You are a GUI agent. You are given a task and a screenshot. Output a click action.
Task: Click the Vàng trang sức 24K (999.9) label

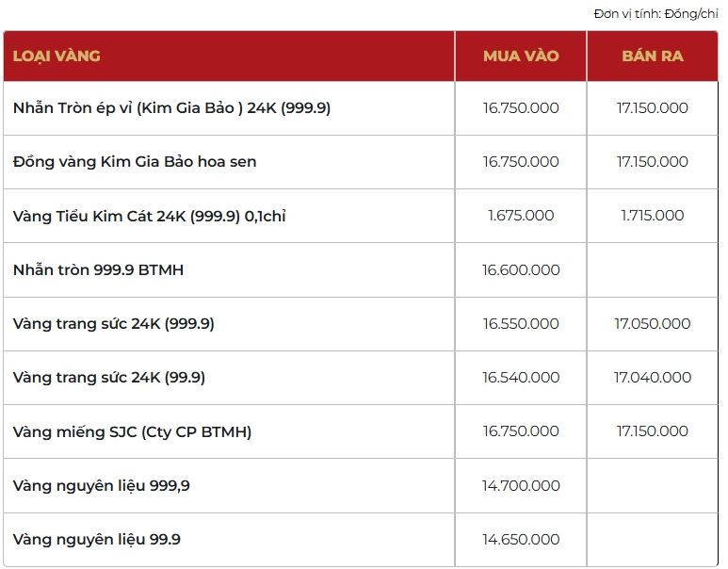click(114, 324)
